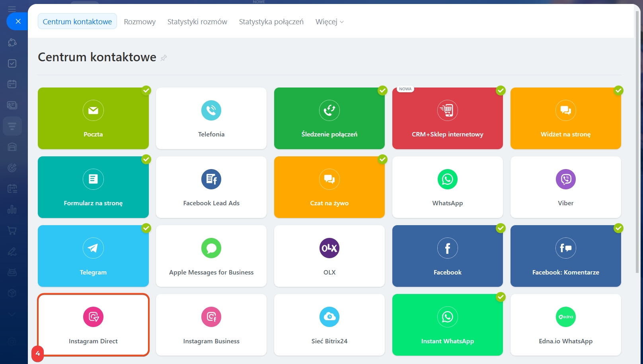Viewport: 643px width, 364px height.
Task: Switch to the Rozmowy tab
Action: tap(140, 21)
